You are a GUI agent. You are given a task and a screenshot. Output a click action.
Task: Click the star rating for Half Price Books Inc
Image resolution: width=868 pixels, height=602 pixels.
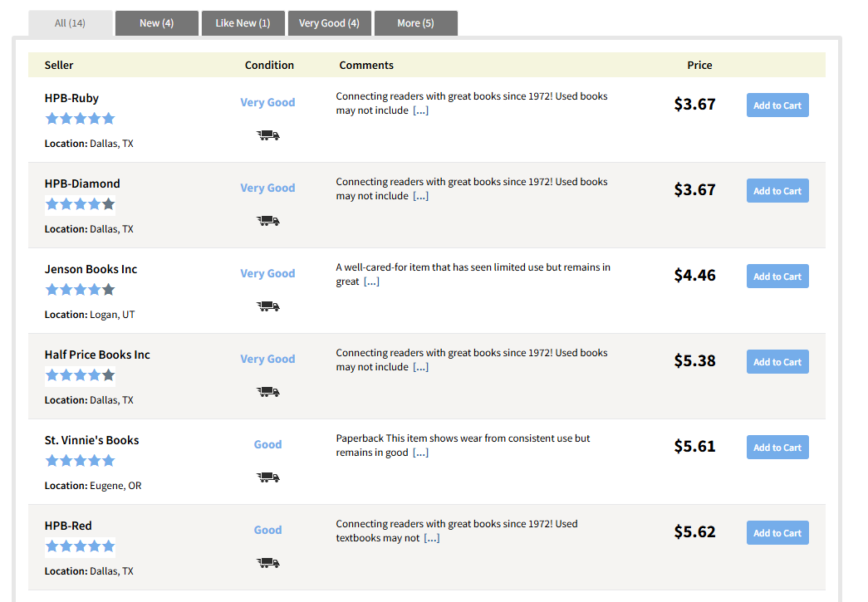(81, 375)
